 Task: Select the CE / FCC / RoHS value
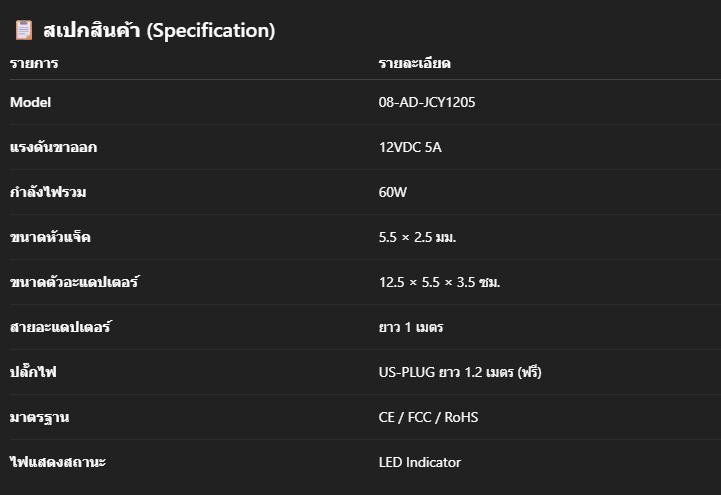coord(428,417)
